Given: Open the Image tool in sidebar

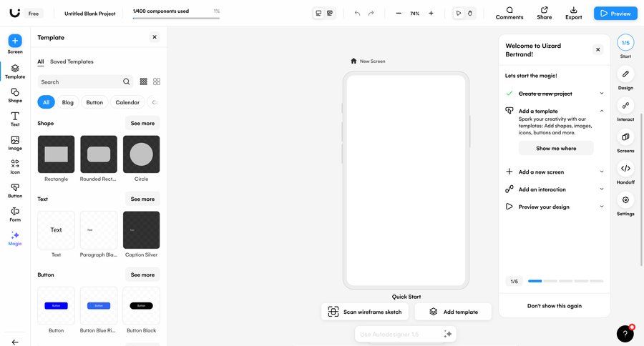Looking at the screenshot, I should (x=15, y=143).
